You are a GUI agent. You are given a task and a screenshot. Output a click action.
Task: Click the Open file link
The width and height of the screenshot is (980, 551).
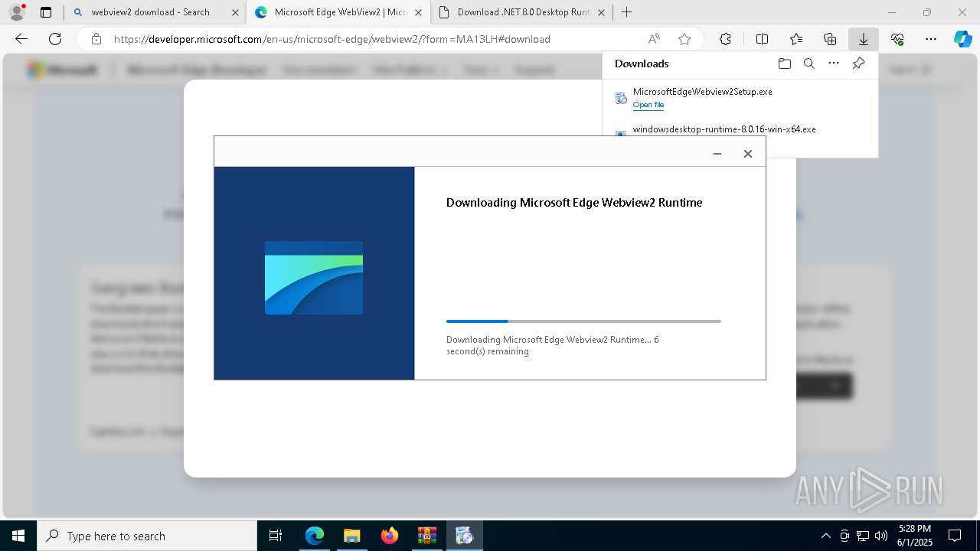pos(648,105)
